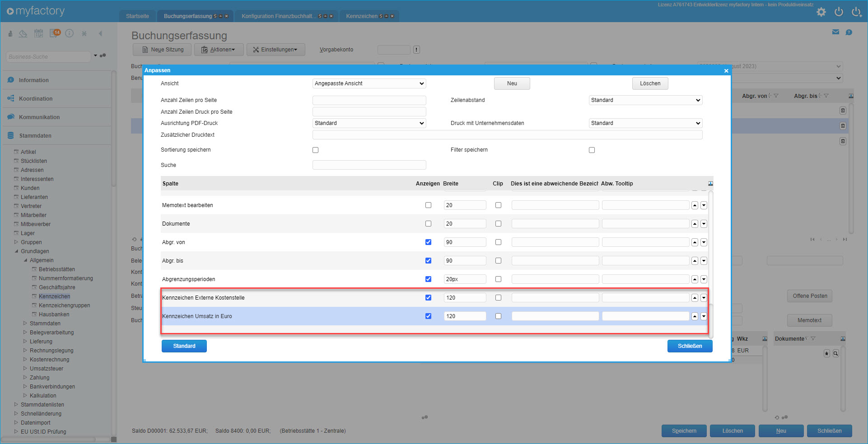The height and width of the screenshot is (444, 868).
Task: Click the eraser icon in sidebar toolbar
Action: [23, 33]
